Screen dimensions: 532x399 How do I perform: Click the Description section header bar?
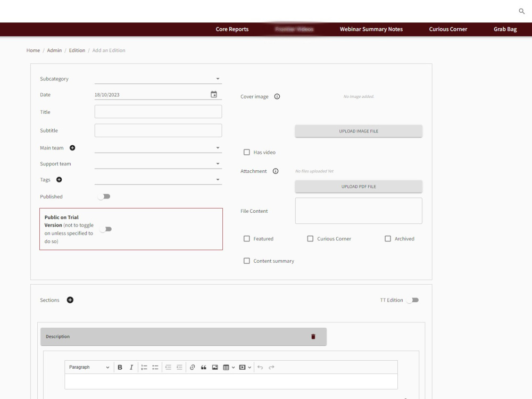point(184,337)
